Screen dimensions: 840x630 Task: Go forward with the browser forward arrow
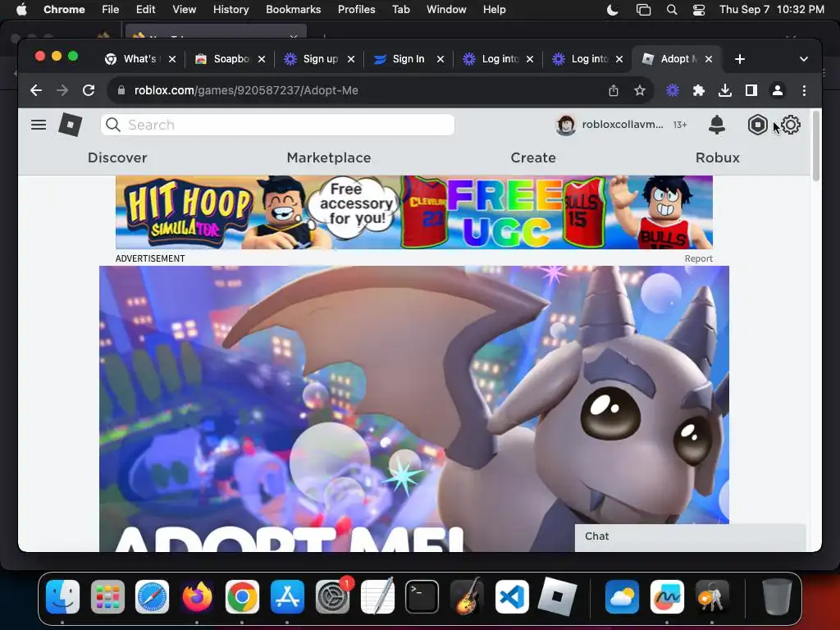62,90
